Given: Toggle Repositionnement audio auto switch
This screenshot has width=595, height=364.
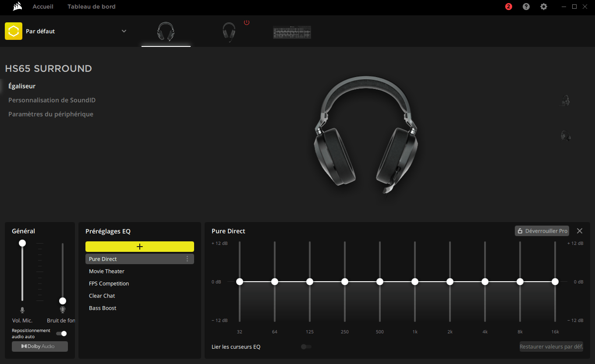Looking at the screenshot, I should tap(61, 333).
